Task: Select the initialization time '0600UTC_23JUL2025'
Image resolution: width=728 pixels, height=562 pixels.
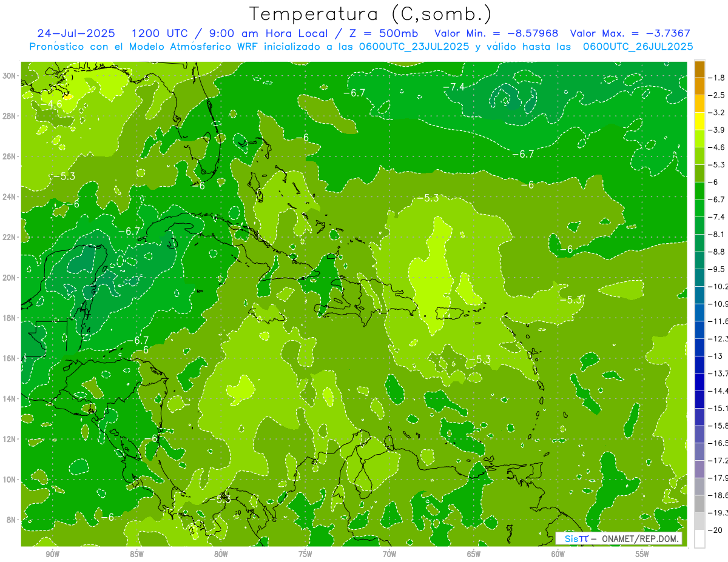Action: [x=413, y=46]
